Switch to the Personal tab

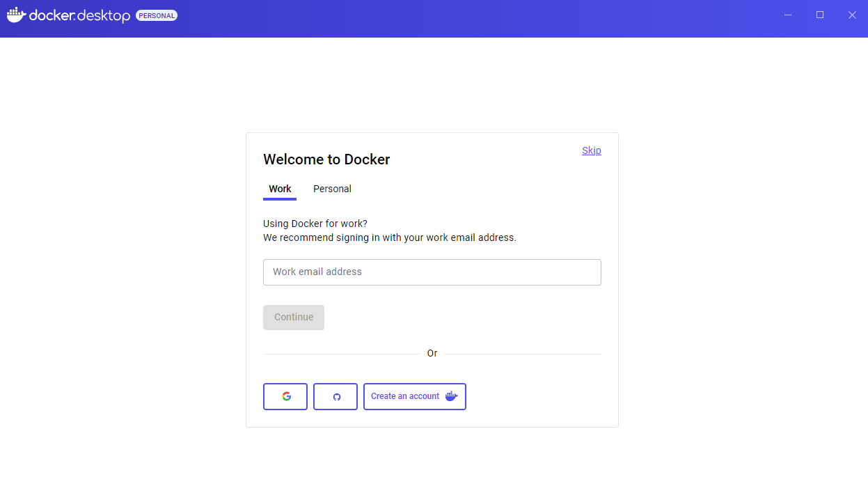click(332, 189)
